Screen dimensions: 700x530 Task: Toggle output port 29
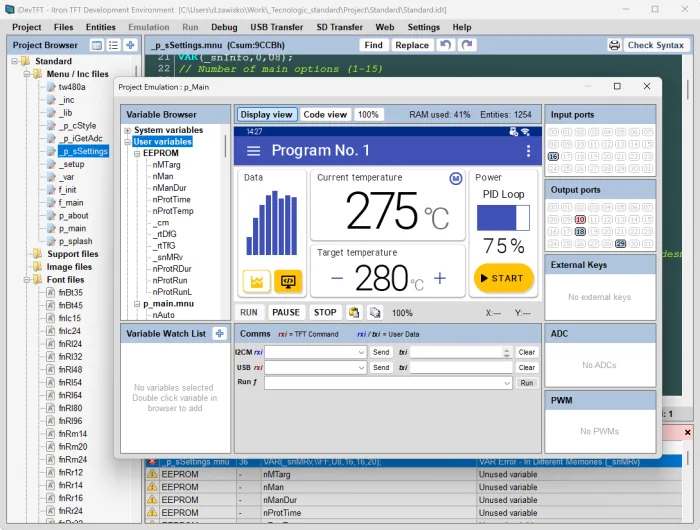click(x=621, y=244)
